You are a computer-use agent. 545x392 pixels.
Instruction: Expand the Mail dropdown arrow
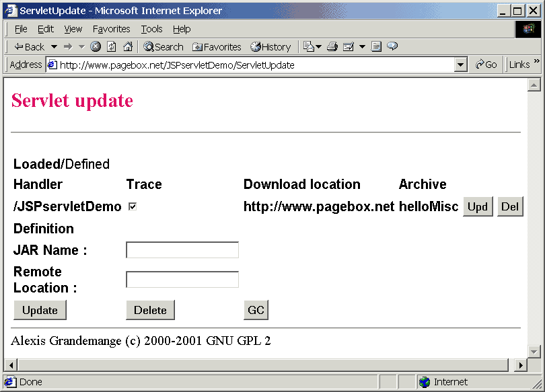pos(318,46)
